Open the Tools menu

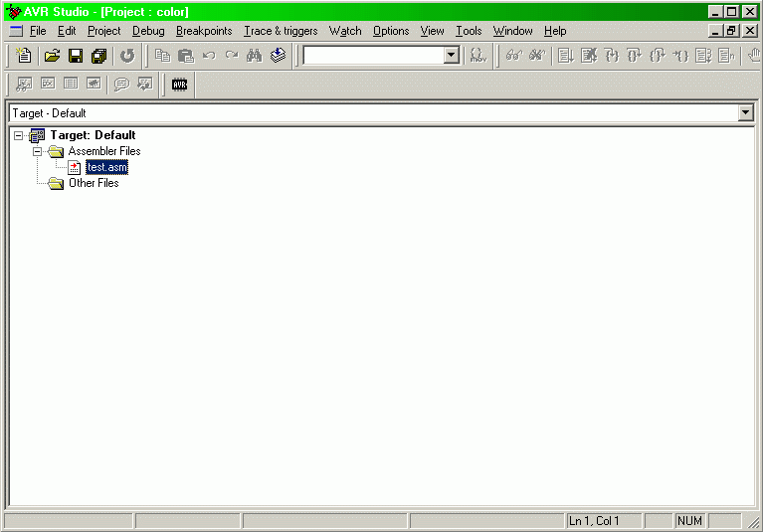tap(469, 31)
